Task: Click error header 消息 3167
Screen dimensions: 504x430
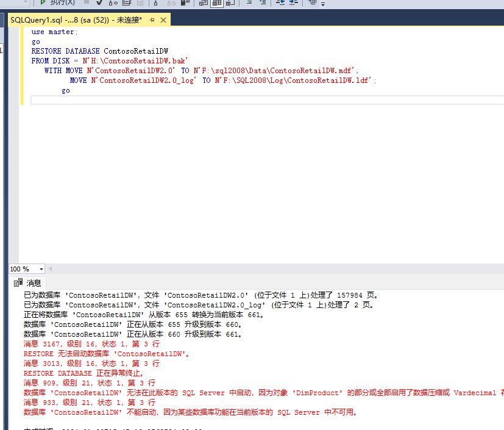Action: (x=91, y=344)
